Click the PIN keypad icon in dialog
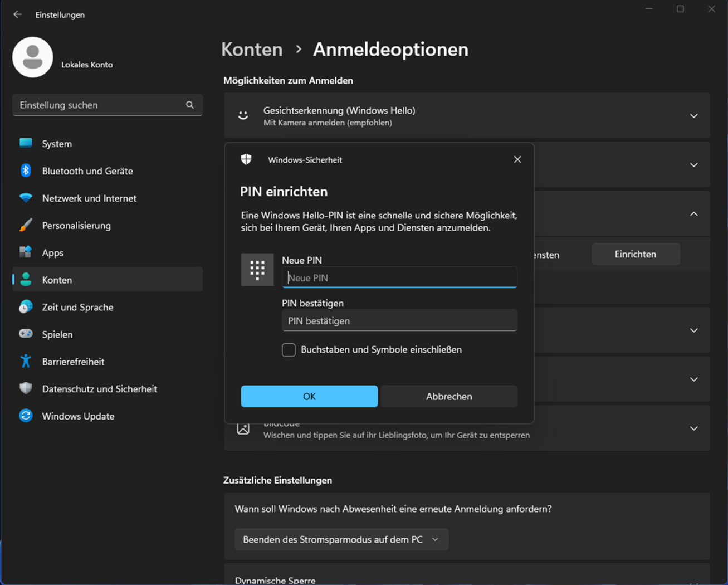 (x=257, y=270)
